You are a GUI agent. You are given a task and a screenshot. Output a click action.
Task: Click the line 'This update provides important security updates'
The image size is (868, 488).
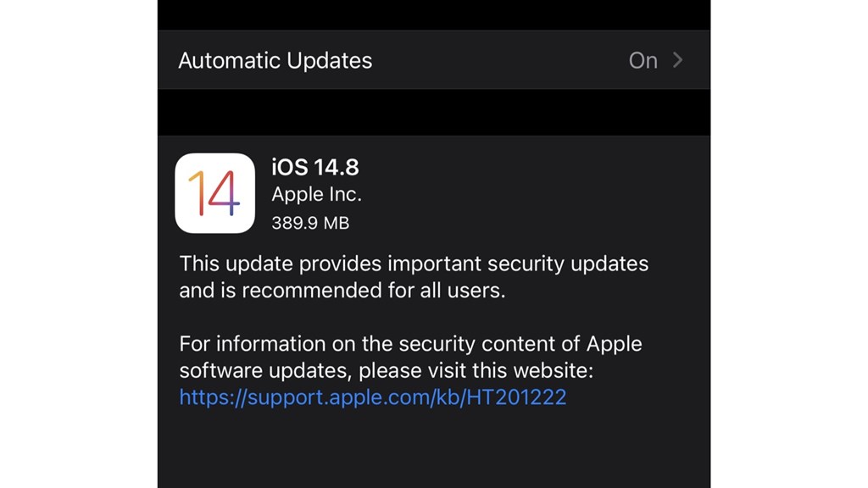pos(414,263)
